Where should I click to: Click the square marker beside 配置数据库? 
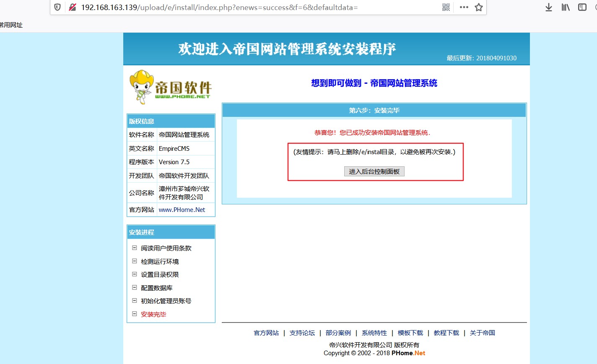coord(135,287)
